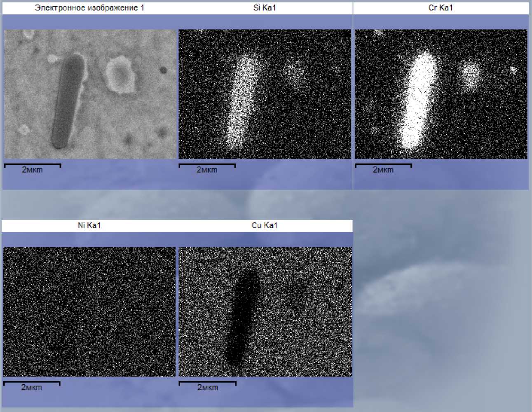The height and width of the screenshot is (412, 532).
Task: Click the 'Электронное изображение 1' title
Action: coord(89,8)
